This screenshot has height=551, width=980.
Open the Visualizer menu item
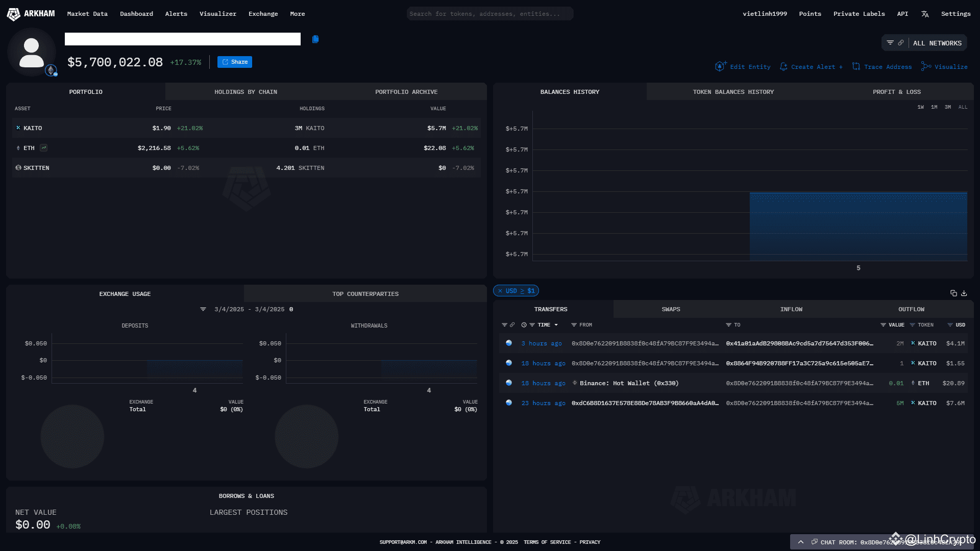(218, 14)
